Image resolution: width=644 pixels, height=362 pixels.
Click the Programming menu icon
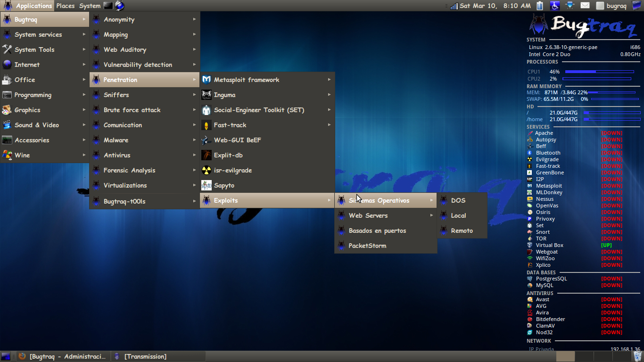[7, 95]
